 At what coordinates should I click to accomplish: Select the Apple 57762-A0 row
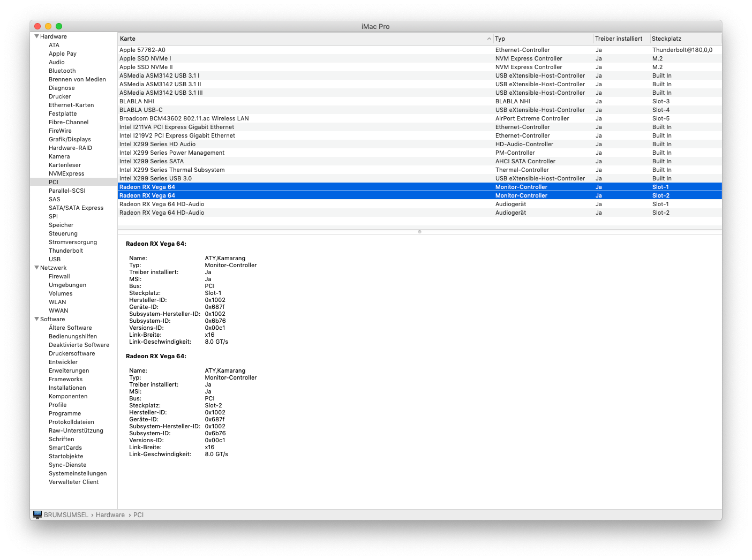420,50
